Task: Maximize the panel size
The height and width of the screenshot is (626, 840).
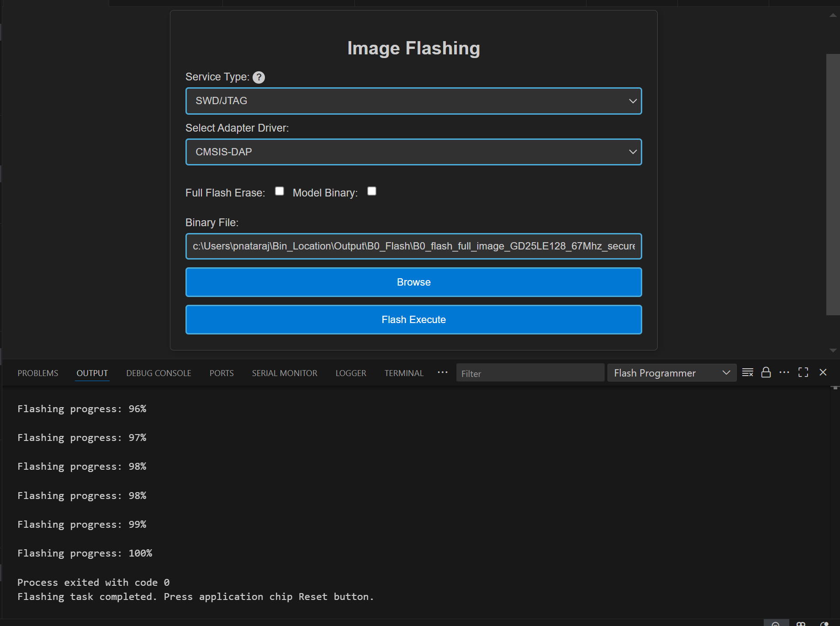Action: [x=803, y=373]
